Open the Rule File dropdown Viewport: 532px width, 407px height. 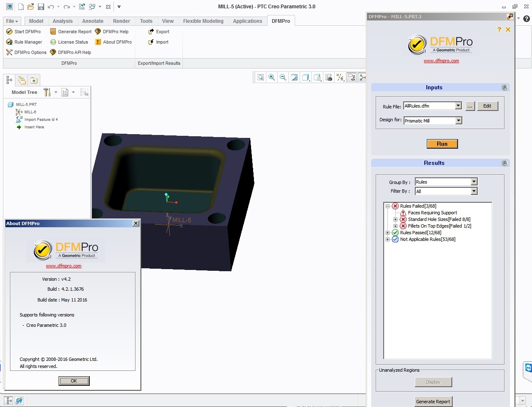pos(458,106)
